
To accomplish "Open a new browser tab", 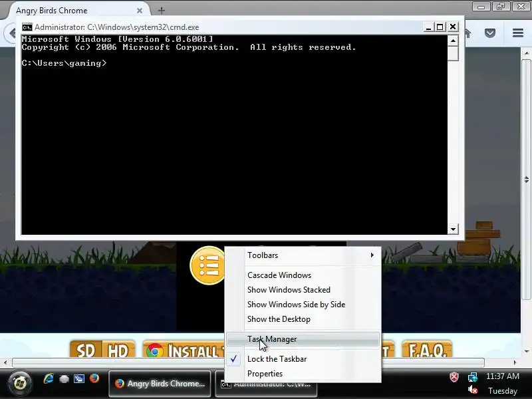I will (162, 11).
